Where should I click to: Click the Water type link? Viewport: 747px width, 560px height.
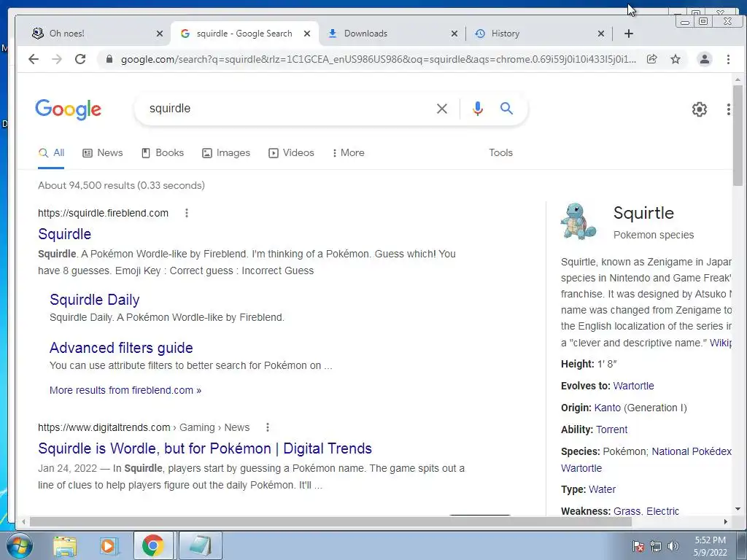click(x=602, y=489)
